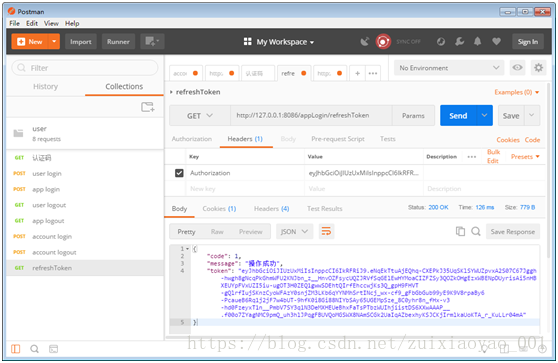The width and height of the screenshot is (558, 363).
Task: Open the Presets dropdown
Action: (525, 157)
